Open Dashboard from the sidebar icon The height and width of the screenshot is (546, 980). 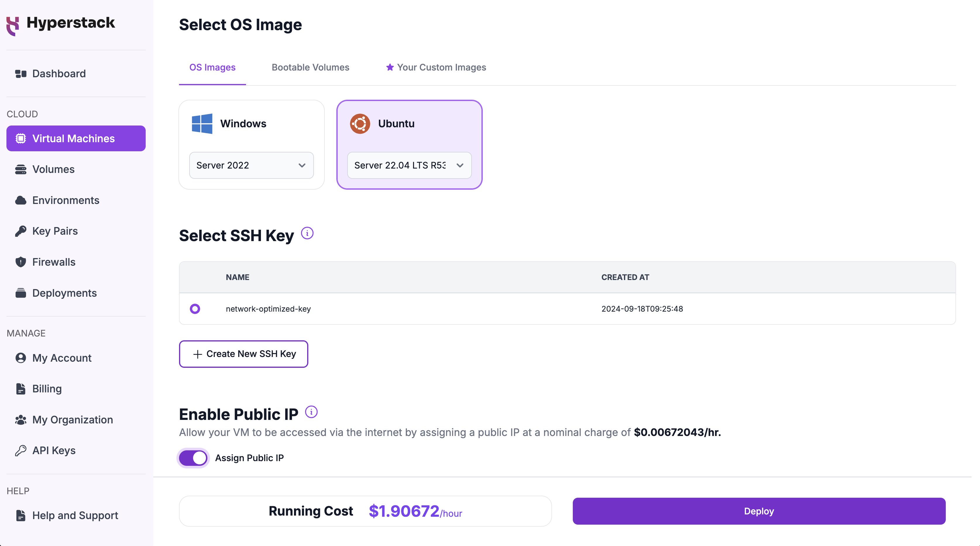[x=20, y=73]
